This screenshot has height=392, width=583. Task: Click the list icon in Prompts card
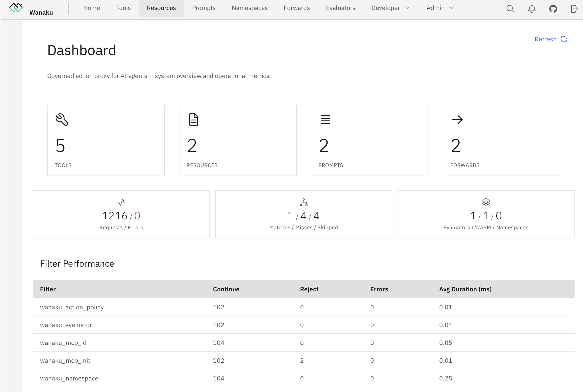(325, 120)
